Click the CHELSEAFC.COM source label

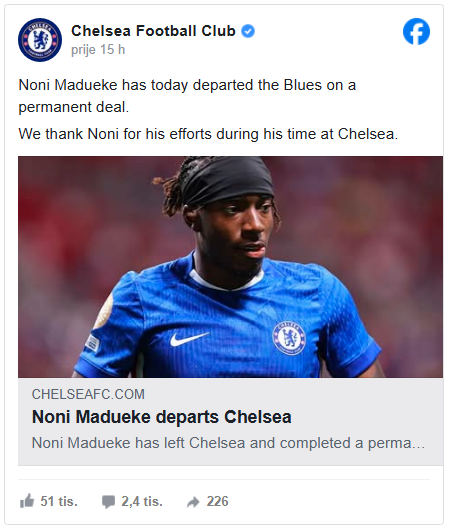click(x=88, y=394)
